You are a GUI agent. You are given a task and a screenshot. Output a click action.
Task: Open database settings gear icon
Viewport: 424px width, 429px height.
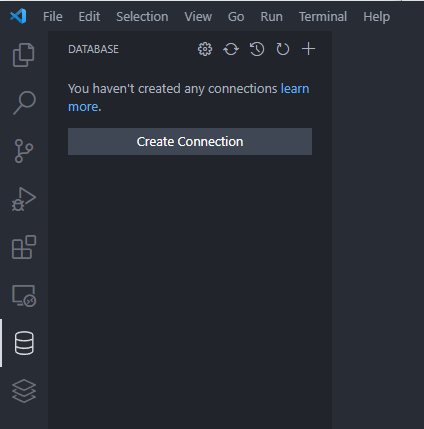coord(205,49)
